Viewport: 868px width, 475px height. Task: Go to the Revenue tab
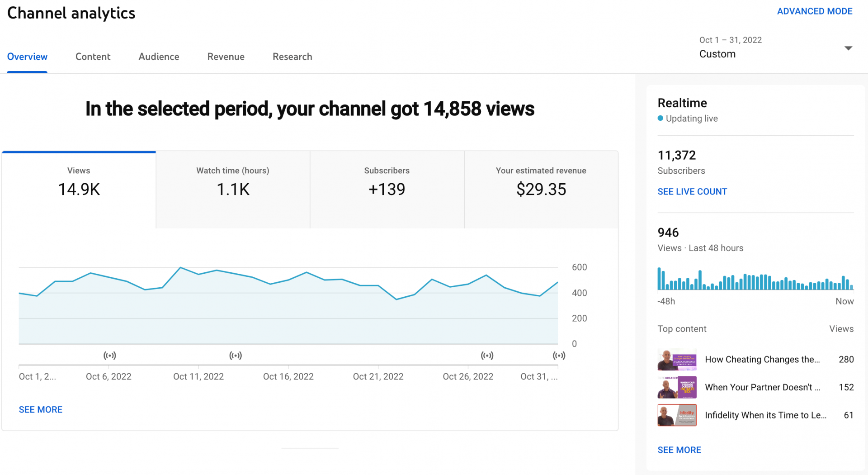pyautogui.click(x=226, y=57)
